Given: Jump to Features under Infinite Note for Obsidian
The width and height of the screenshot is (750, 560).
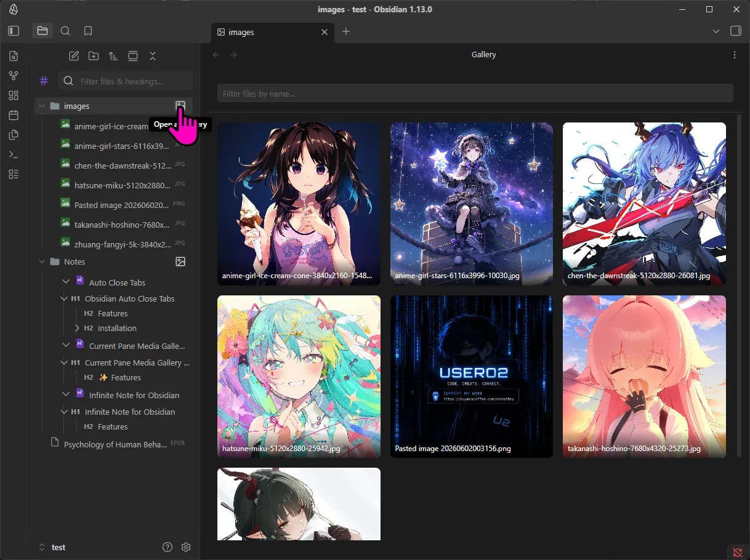Looking at the screenshot, I should (x=113, y=426).
